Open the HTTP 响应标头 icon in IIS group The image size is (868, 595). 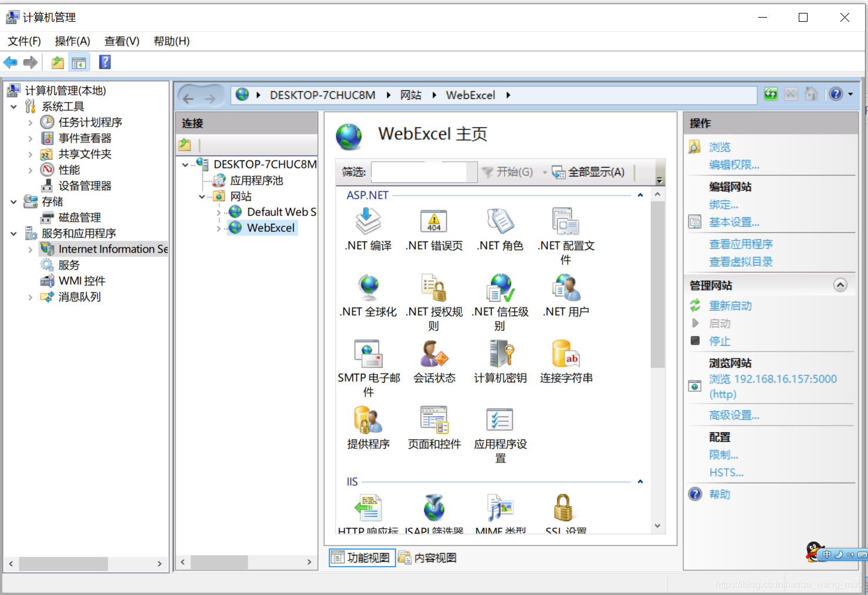click(369, 508)
